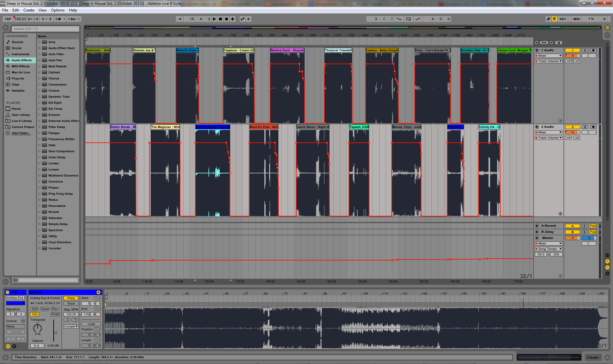
Task: Click the Transpose knob
Action: click(x=38, y=328)
